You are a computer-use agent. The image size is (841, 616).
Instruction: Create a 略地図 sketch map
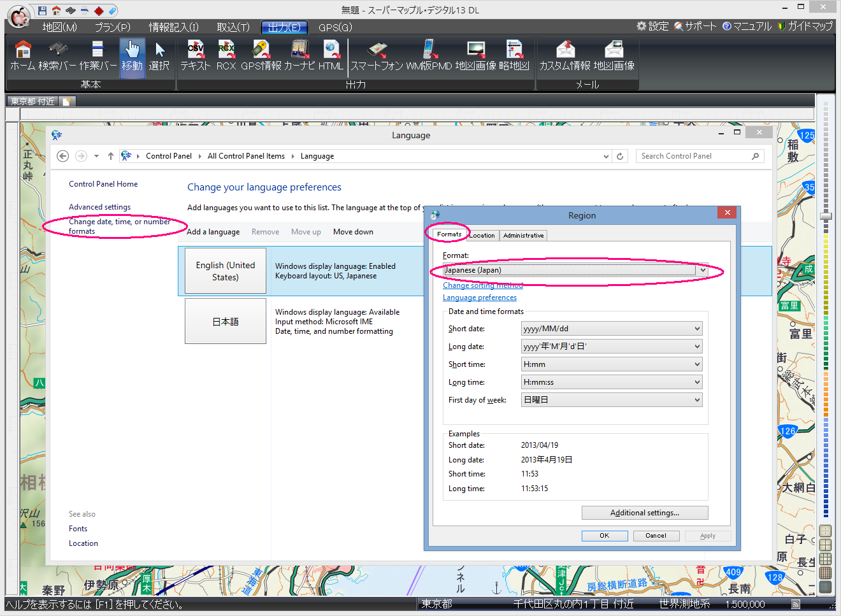514,55
